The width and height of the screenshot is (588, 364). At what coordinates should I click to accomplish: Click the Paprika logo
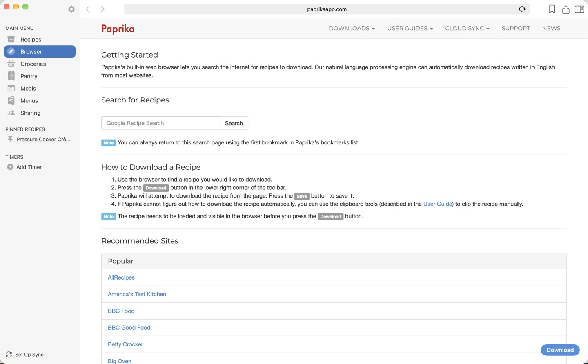(x=118, y=29)
